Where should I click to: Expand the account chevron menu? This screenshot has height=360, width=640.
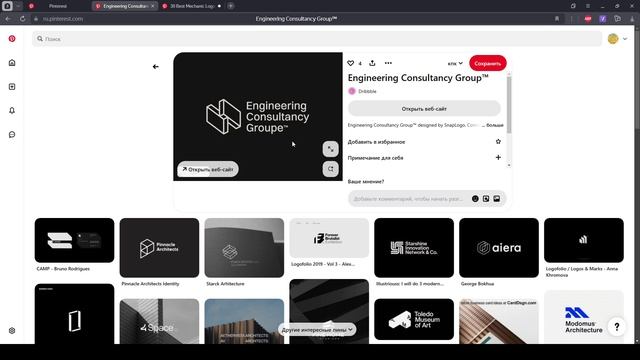click(625, 39)
